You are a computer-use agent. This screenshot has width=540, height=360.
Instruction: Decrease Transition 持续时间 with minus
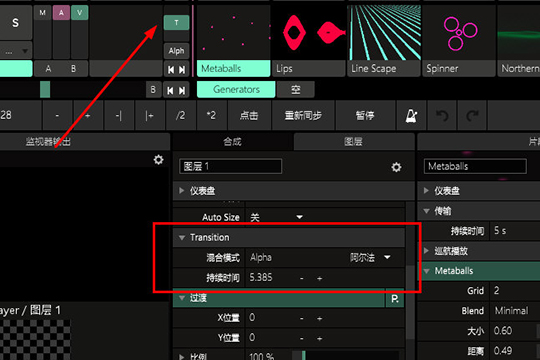302,278
